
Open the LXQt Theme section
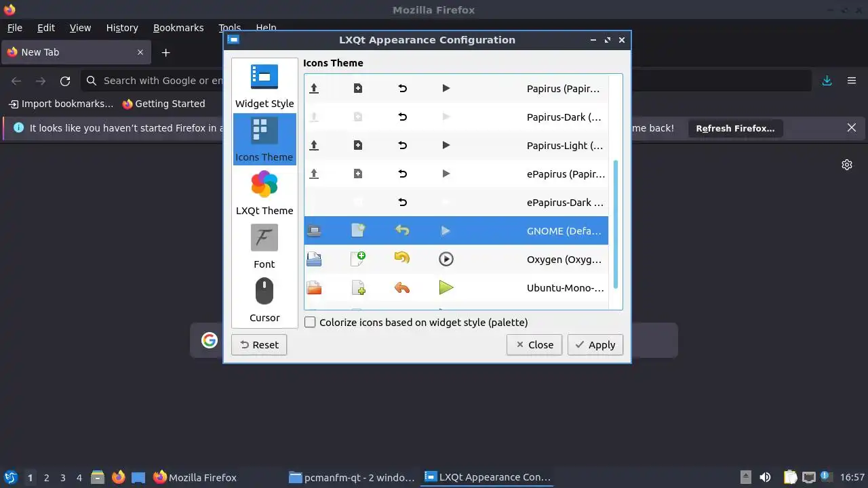click(x=264, y=193)
